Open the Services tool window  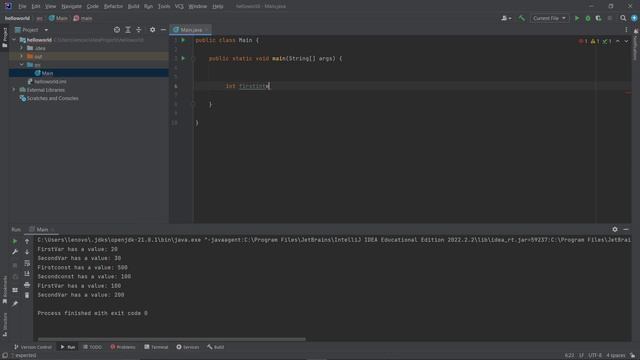(x=188, y=347)
